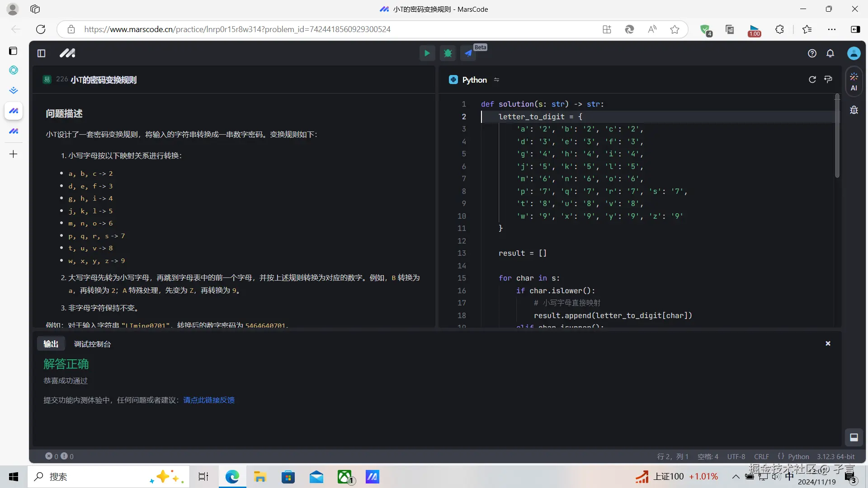Start debugging with the bug icon
This screenshot has height=488, width=868.
coord(448,53)
